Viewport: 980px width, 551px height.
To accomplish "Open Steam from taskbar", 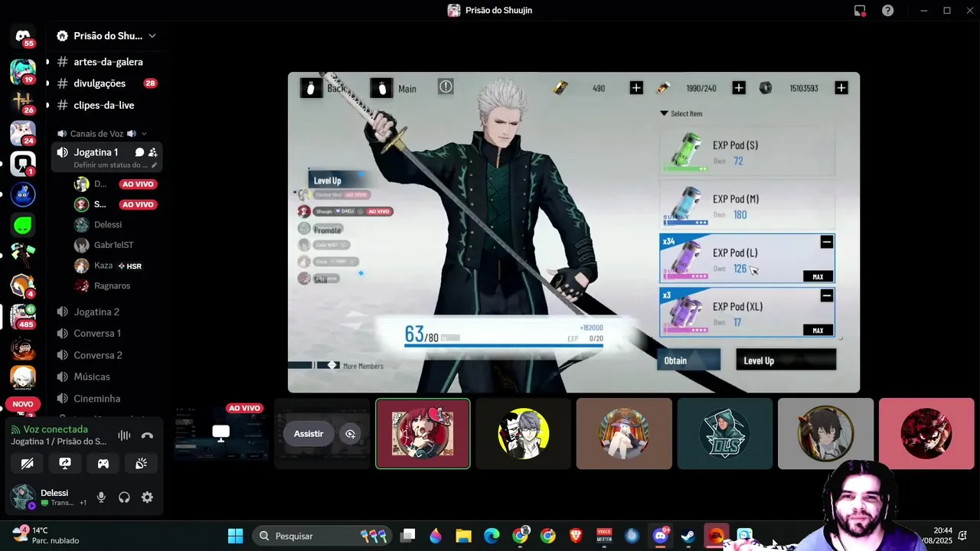I will tap(688, 536).
